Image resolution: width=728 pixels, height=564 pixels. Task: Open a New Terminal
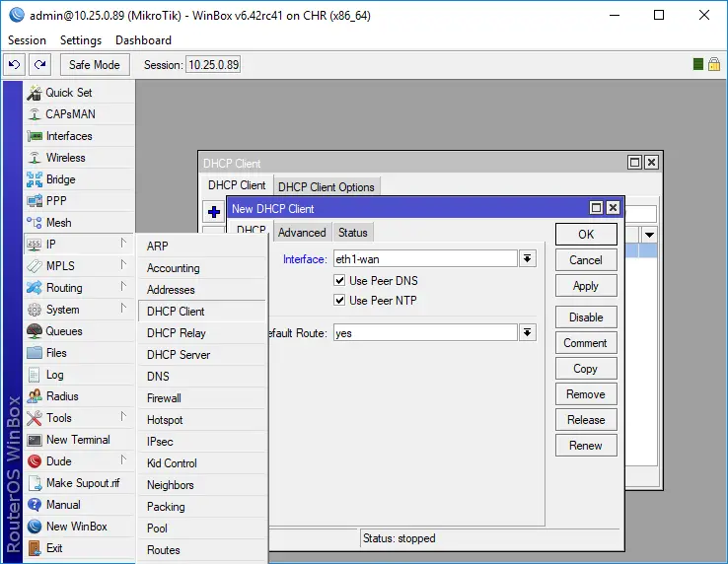(79, 440)
